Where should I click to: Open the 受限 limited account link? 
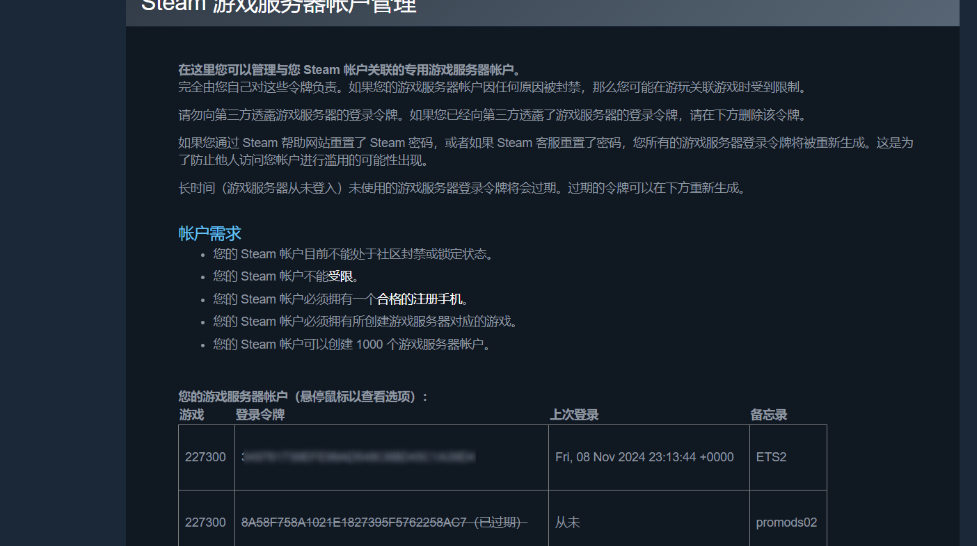[340, 276]
